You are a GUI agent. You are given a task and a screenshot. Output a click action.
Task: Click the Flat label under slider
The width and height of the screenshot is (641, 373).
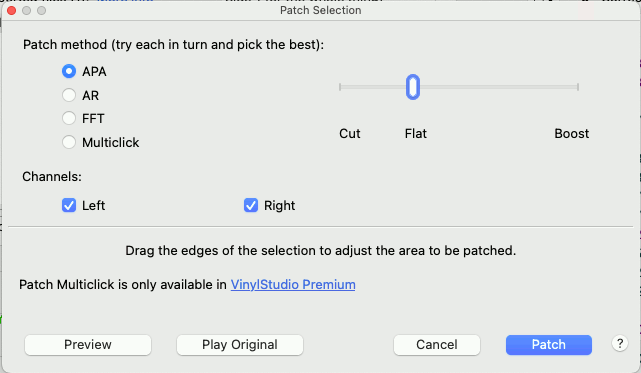coord(415,133)
